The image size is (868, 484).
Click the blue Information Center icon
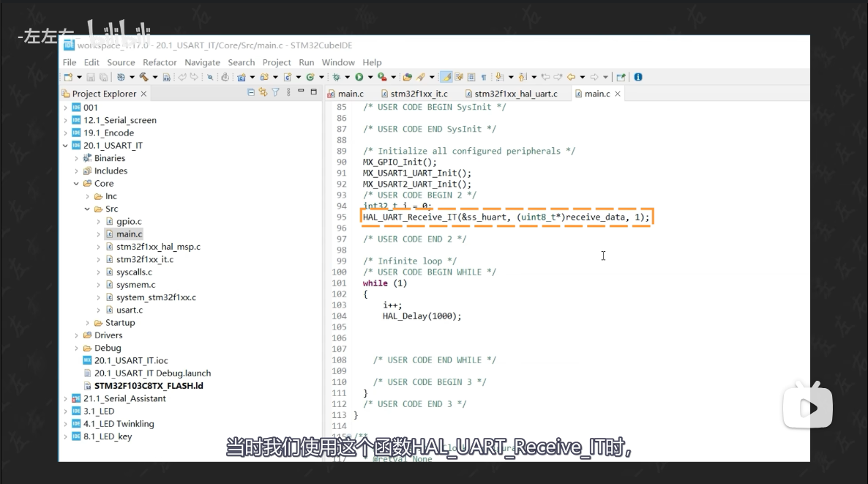point(638,77)
